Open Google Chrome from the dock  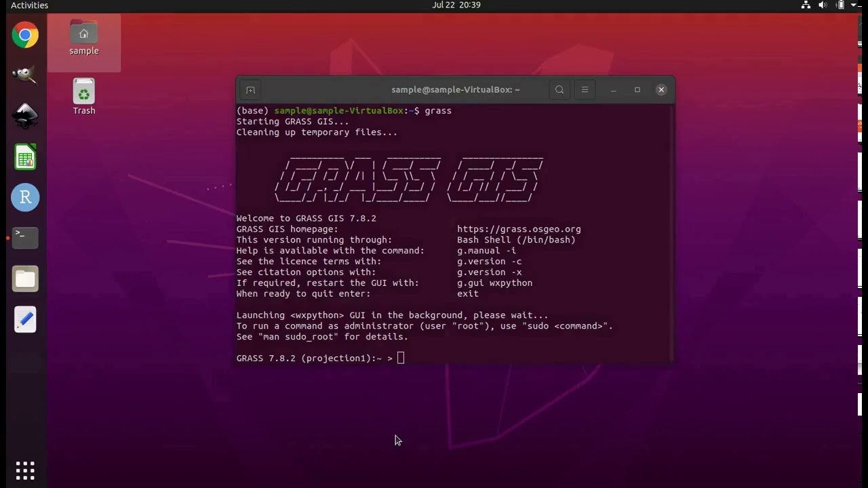pyautogui.click(x=25, y=35)
